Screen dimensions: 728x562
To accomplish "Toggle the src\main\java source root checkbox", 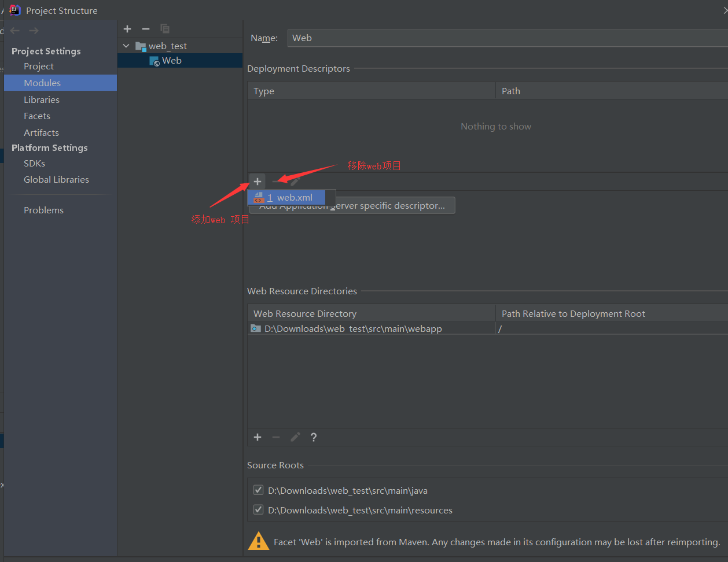I will coord(258,490).
